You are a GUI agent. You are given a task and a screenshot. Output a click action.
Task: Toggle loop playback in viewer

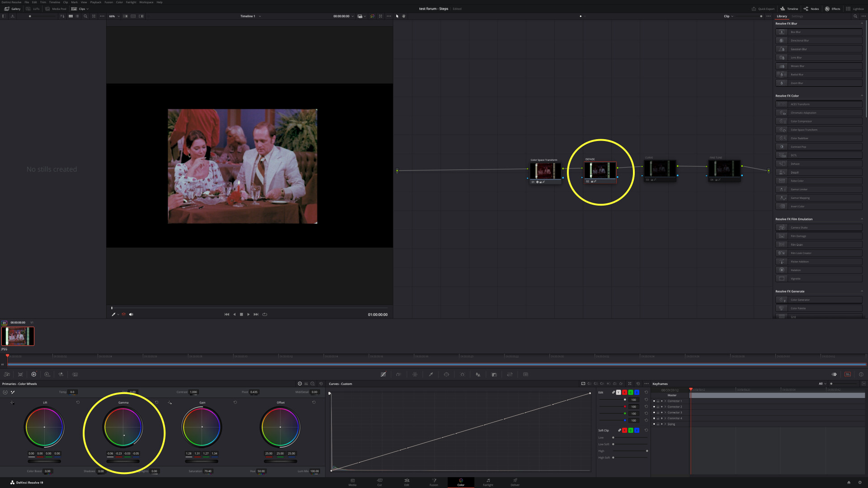point(265,314)
